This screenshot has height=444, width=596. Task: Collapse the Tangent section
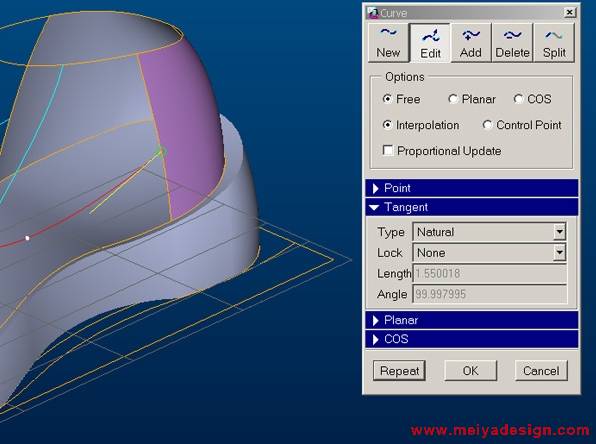tap(472, 207)
